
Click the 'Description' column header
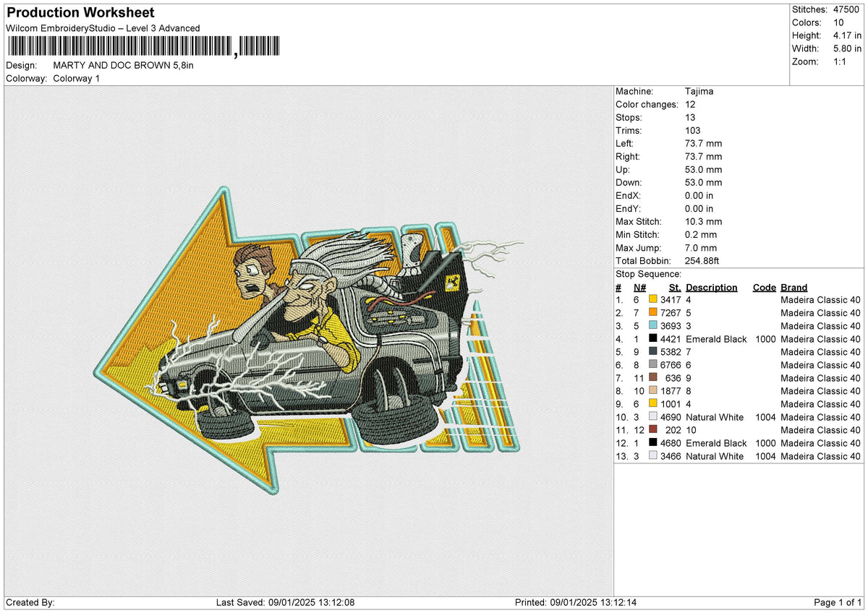(712, 287)
